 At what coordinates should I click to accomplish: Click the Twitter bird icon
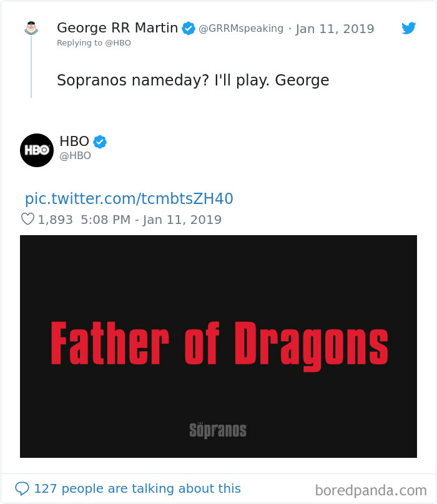pos(409,28)
